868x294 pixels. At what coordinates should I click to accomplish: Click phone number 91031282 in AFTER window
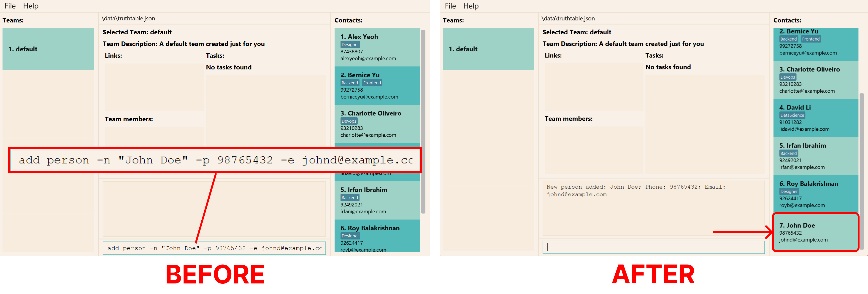(790, 122)
